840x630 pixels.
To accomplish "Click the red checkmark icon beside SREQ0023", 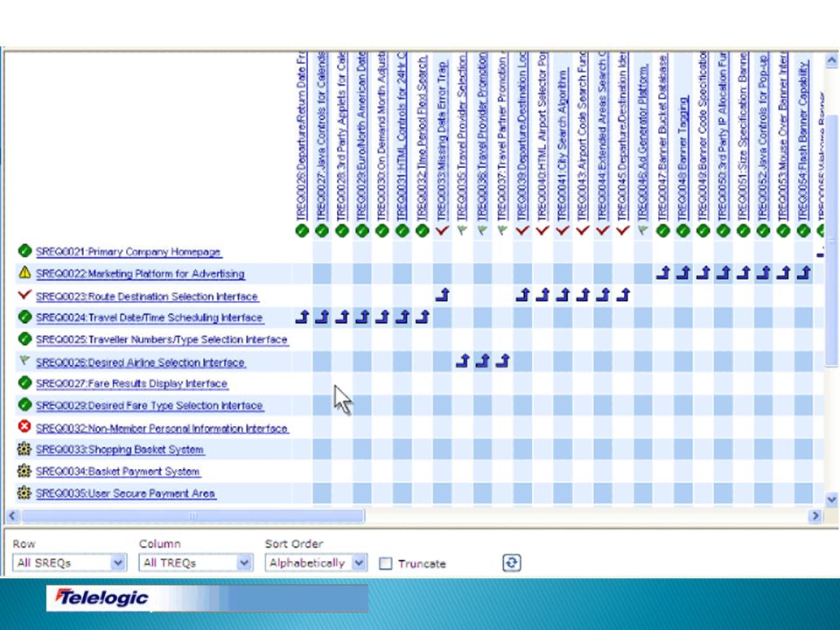I will coord(24,295).
